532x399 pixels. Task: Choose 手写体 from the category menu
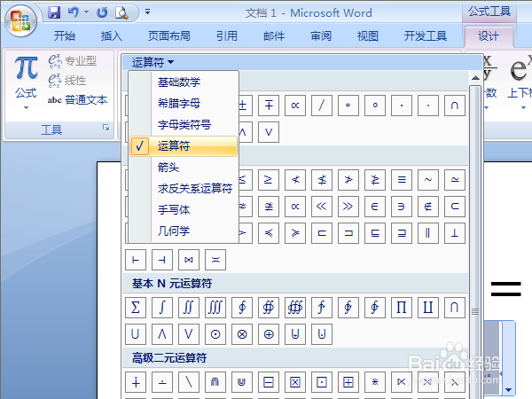click(x=184, y=209)
